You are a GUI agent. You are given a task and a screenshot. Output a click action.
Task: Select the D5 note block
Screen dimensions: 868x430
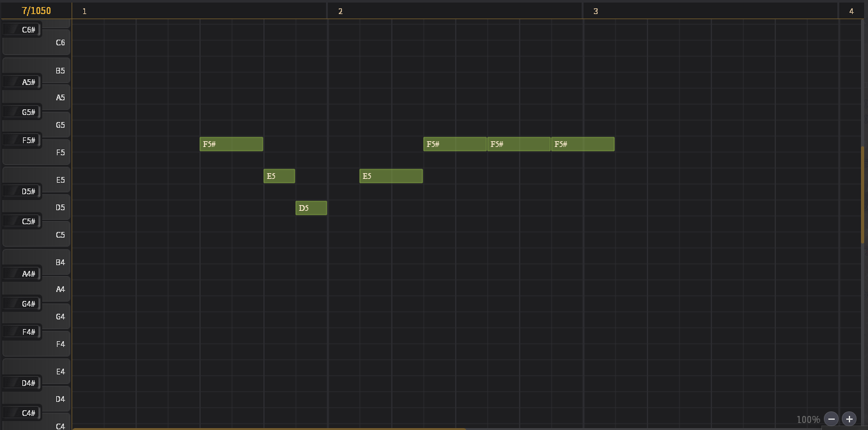(x=311, y=208)
